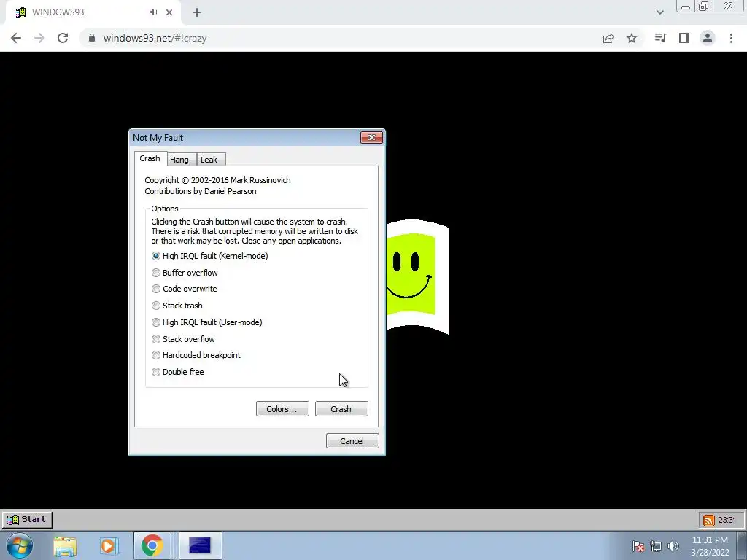Open media controls icon in toolbar
The height and width of the screenshot is (560, 747).
click(660, 38)
